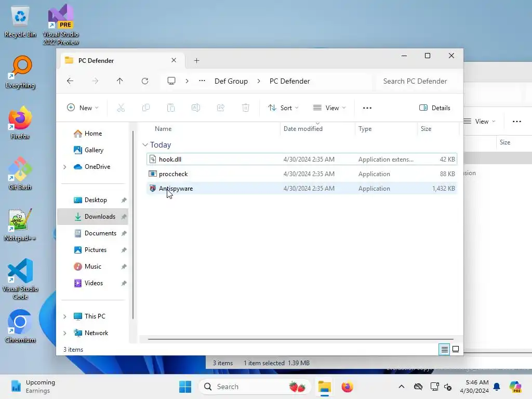Open Gallery in navigation pane
The width and height of the screenshot is (532, 399).
88,150
